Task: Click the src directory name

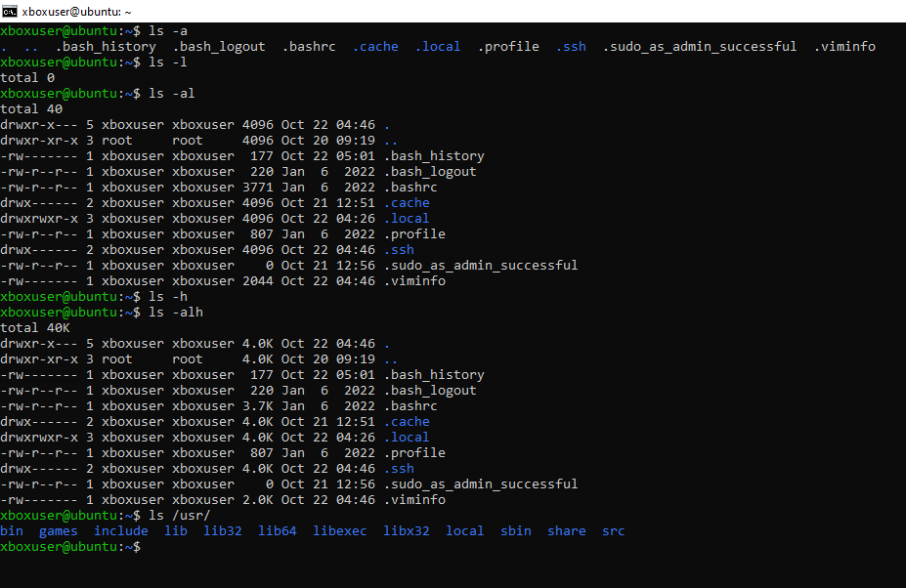Action: (x=614, y=531)
